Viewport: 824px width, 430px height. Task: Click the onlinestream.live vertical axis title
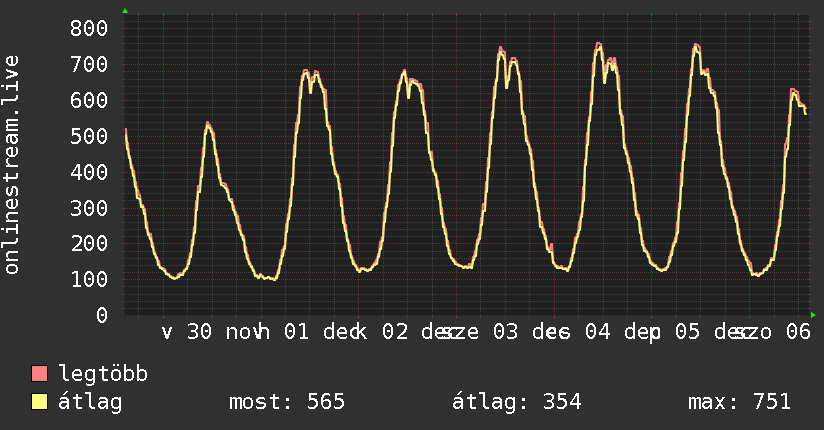tap(13, 165)
